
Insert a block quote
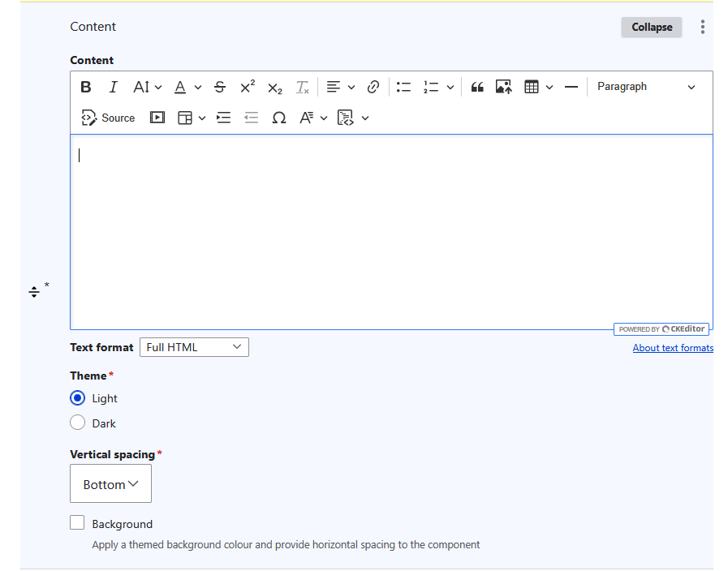477,87
